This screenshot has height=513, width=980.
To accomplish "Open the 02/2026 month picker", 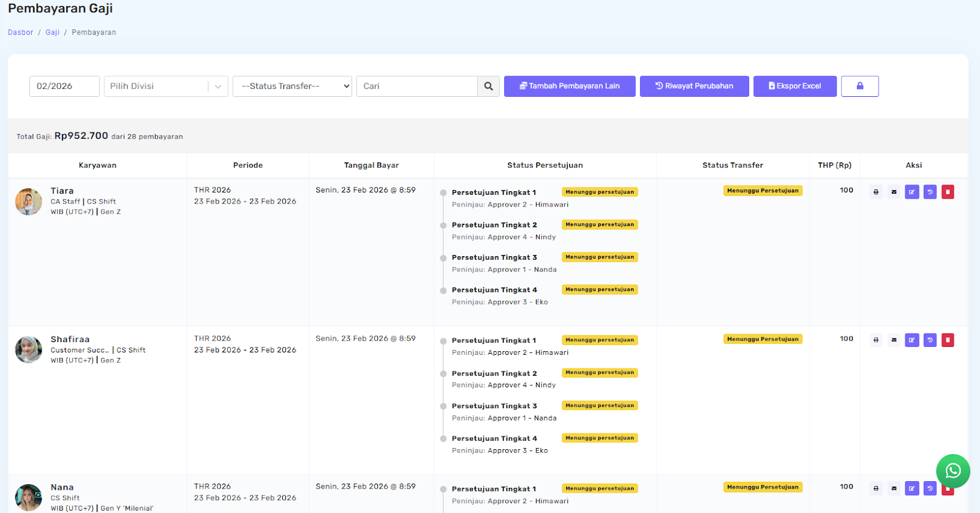I will tap(64, 86).
